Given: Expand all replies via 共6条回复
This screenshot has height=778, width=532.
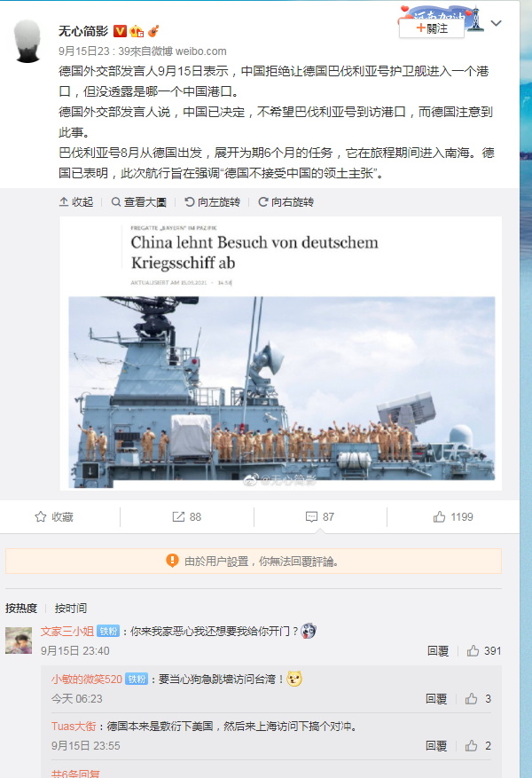Looking at the screenshot, I should [x=75, y=774].
